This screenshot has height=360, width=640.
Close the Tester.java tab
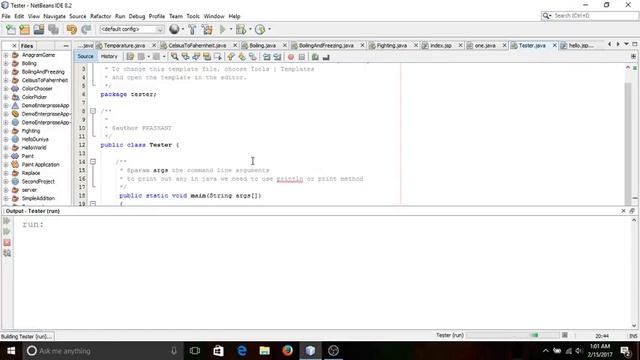[x=555, y=45]
